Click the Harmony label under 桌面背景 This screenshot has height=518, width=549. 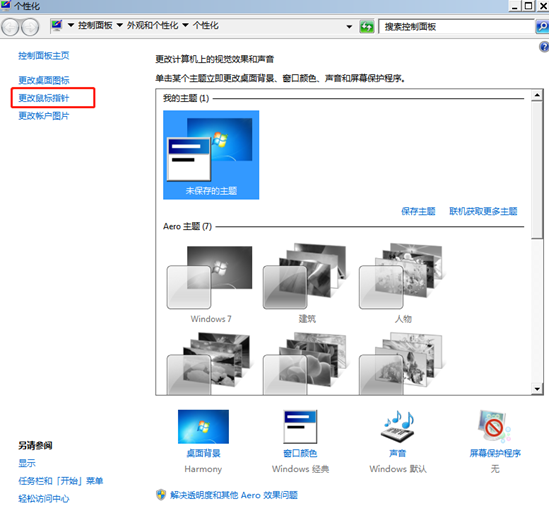(x=203, y=469)
